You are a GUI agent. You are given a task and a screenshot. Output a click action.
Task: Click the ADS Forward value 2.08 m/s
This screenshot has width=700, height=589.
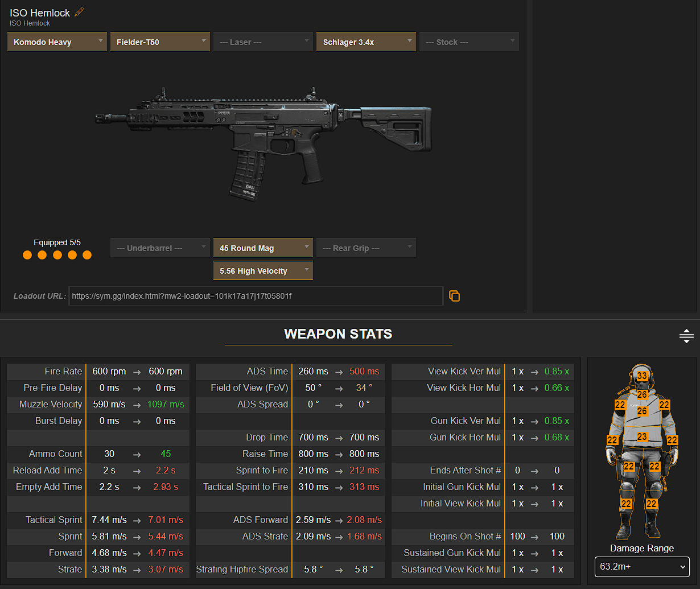[x=364, y=520]
